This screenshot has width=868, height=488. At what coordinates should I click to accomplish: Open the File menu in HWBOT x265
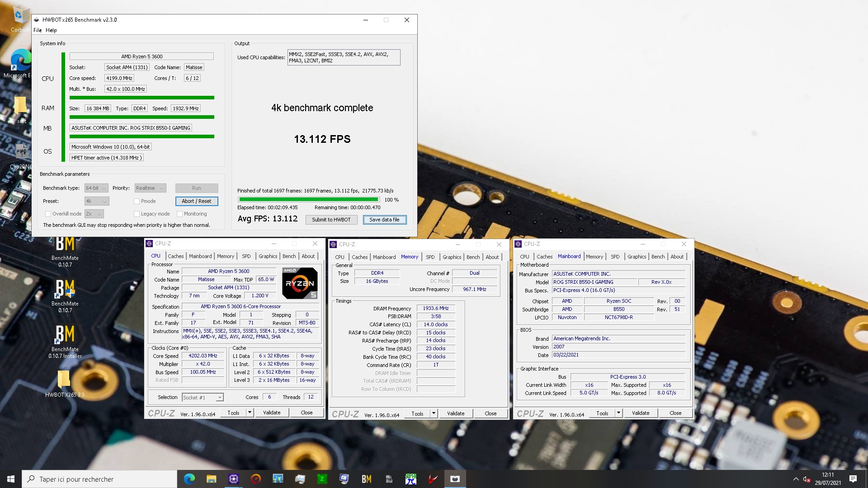point(38,30)
